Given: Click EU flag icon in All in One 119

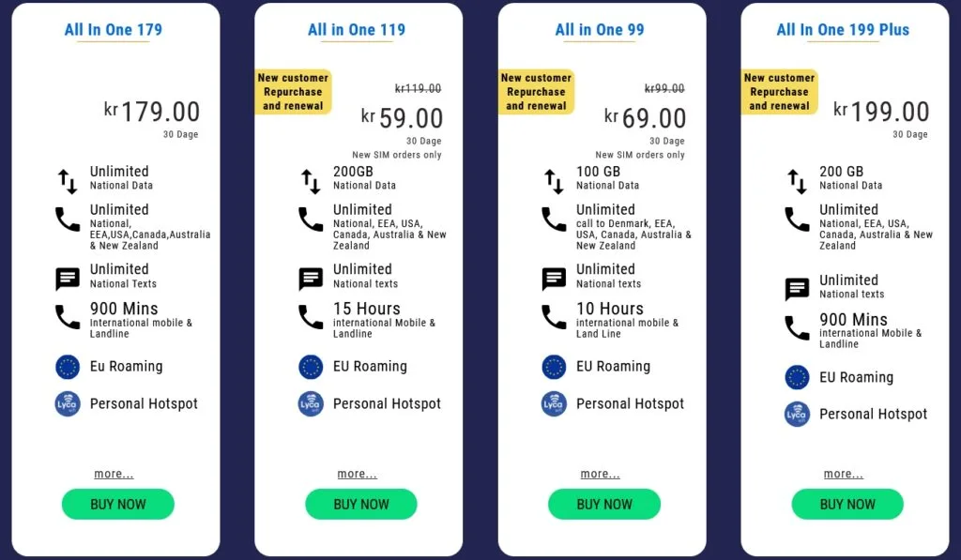Looking at the screenshot, I should pos(311,367).
